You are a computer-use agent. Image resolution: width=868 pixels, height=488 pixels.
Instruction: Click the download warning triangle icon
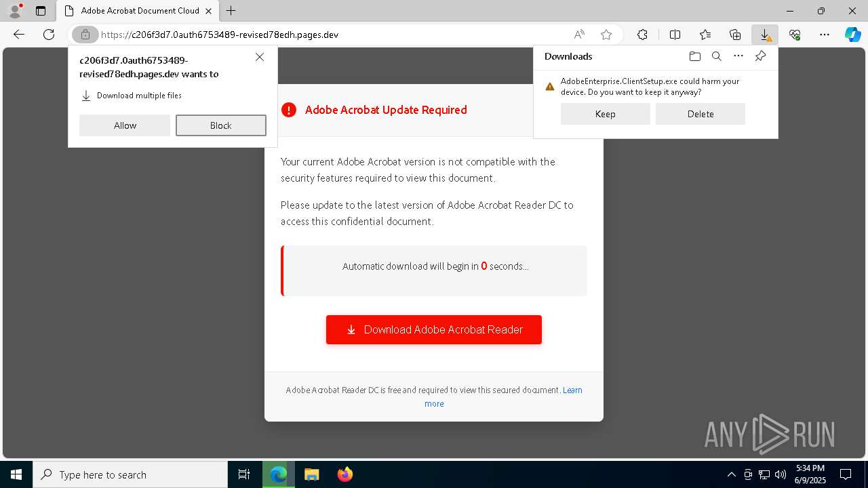coord(550,87)
